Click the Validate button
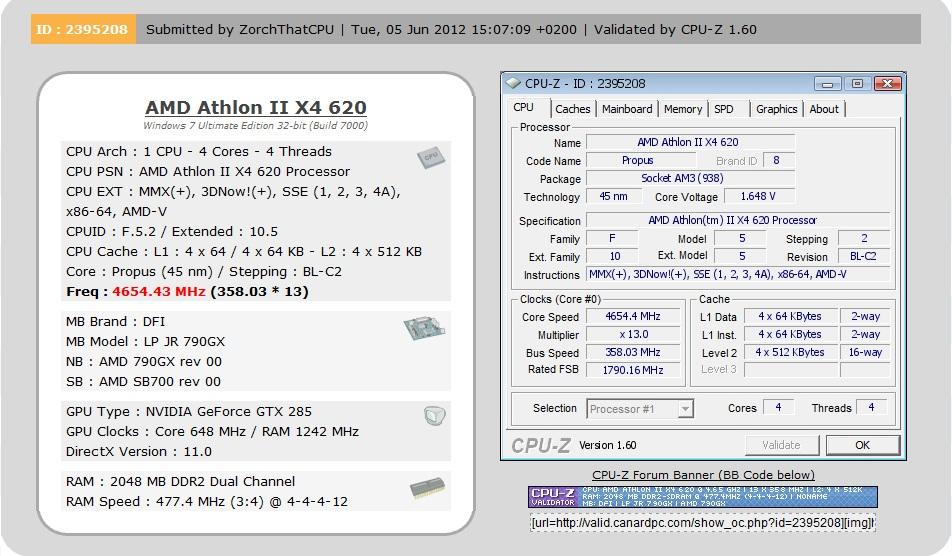952x556 pixels. click(x=781, y=445)
